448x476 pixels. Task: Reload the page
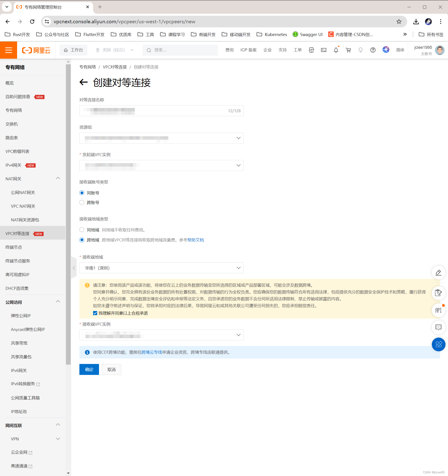[32, 21]
